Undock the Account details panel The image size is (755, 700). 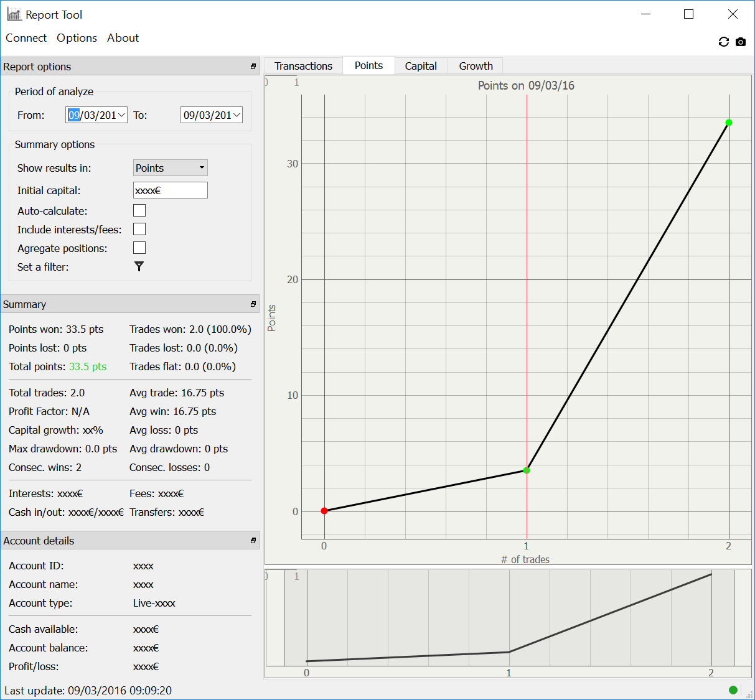pyautogui.click(x=253, y=541)
